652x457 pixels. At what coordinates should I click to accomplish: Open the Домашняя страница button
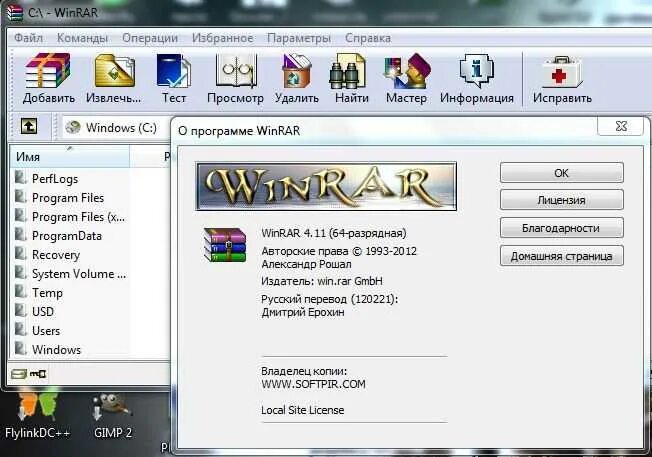562,256
